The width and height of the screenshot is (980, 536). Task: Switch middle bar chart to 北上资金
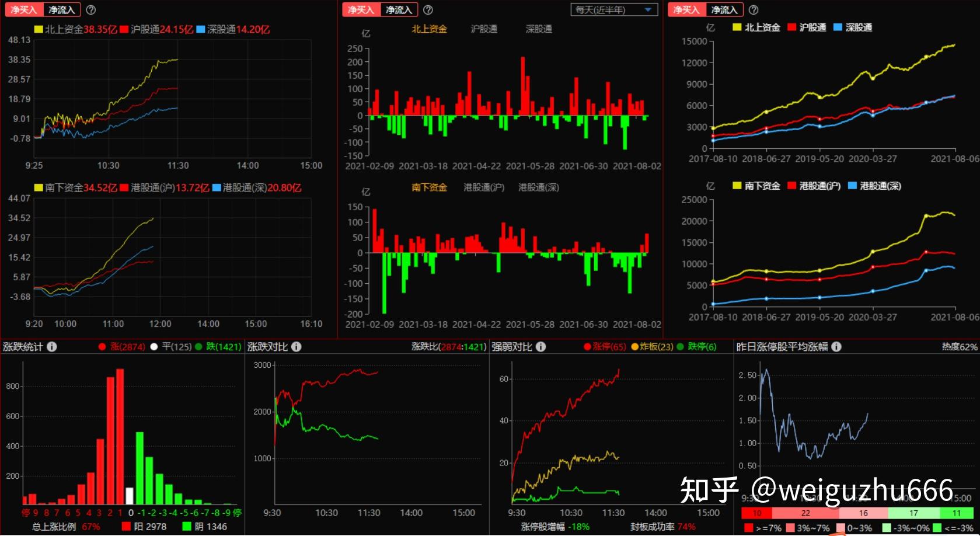429,29
